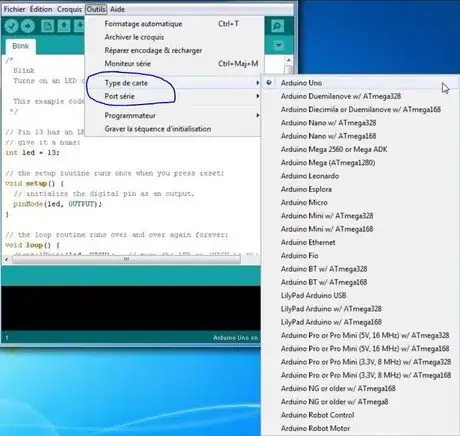The height and width of the screenshot is (436, 460).
Task: Click the horizontal scrollbar left arrow
Action: click(6, 259)
